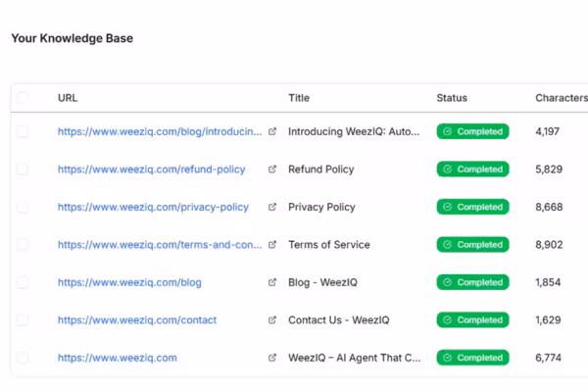Viewport: 588px width, 392px height.
Task: Select the title 'Introducing WeezIQ: Auto...'
Action: click(x=354, y=131)
